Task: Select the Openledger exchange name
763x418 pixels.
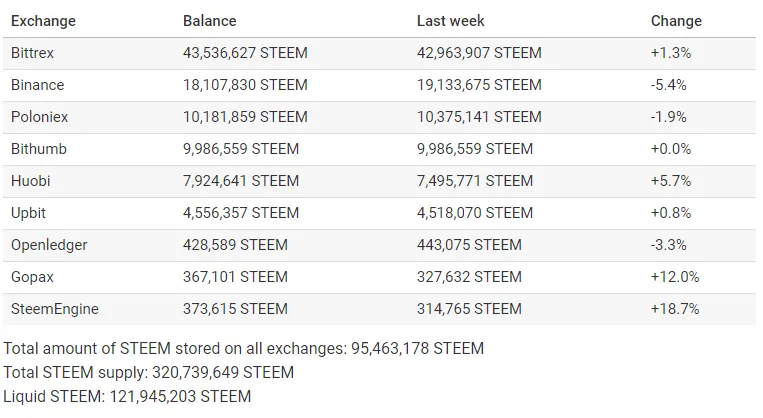Action: pyautogui.click(x=49, y=245)
